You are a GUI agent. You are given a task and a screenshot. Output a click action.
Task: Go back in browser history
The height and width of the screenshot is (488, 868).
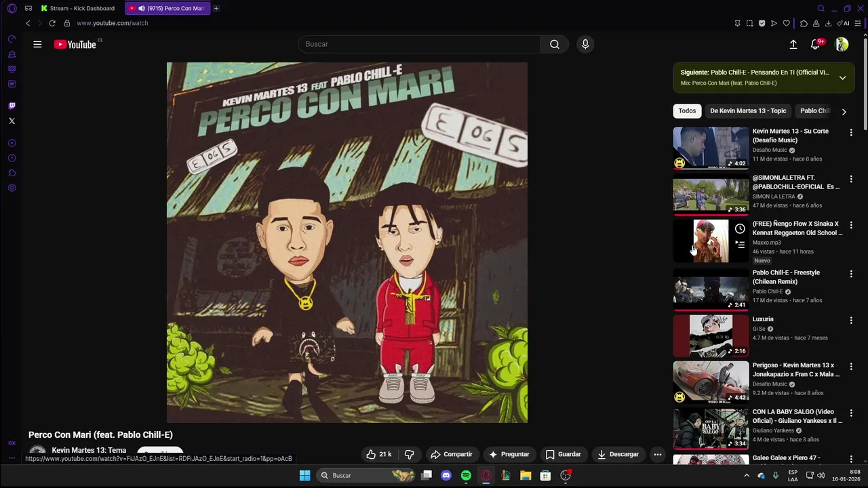(28, 23)
